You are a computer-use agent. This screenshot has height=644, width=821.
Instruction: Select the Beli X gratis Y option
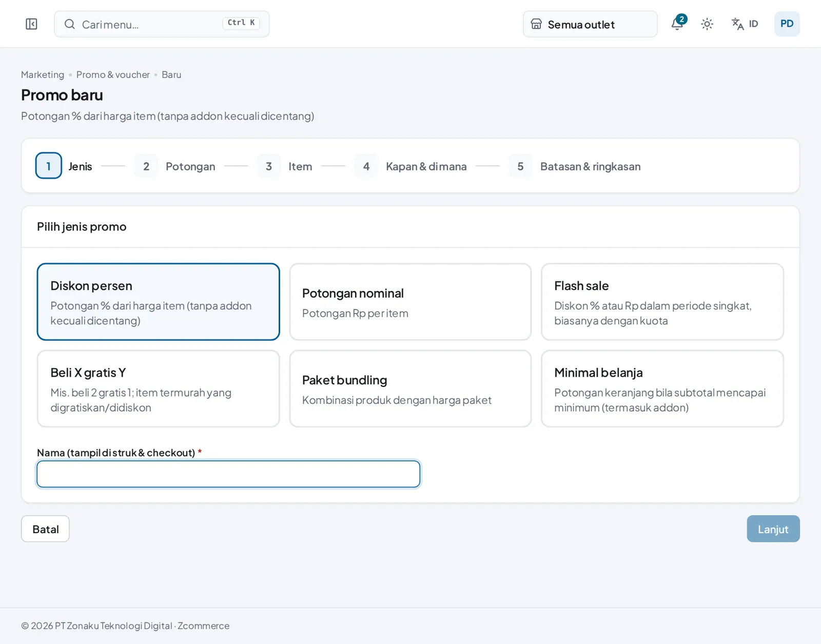point(158,388)
